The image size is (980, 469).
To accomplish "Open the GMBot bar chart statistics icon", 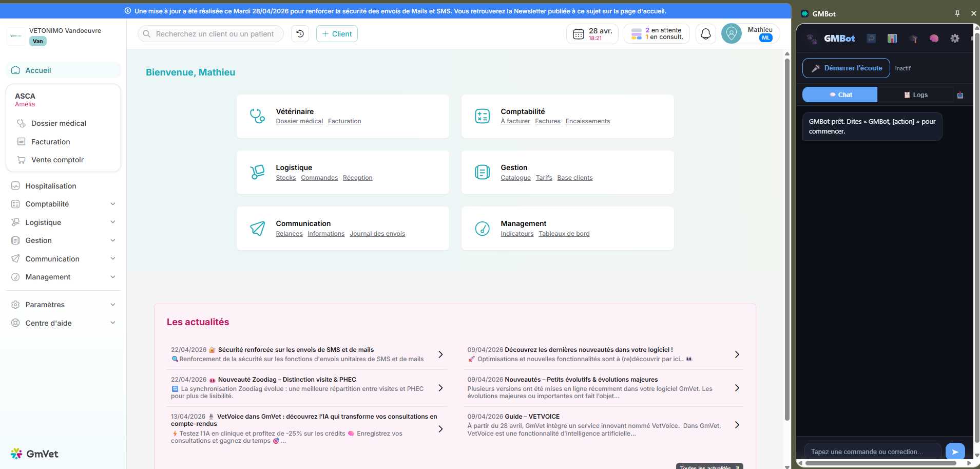I will coord(892,39).
